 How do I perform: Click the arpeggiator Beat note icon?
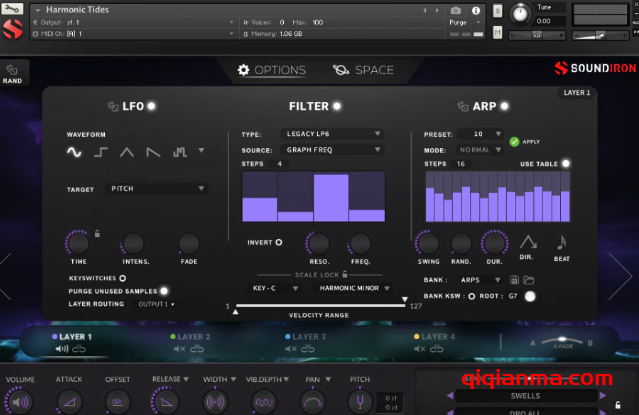(560, 242)
